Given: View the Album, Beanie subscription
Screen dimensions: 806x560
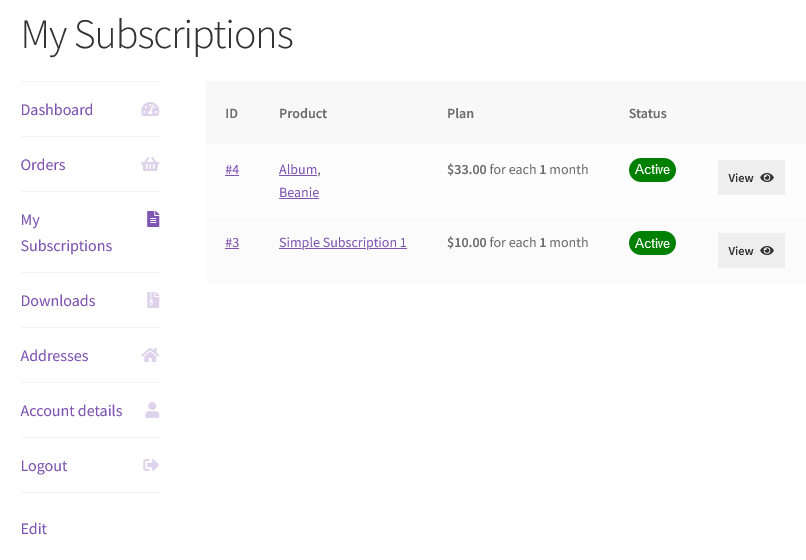Looking at the screenshot, I should point(751,178).
